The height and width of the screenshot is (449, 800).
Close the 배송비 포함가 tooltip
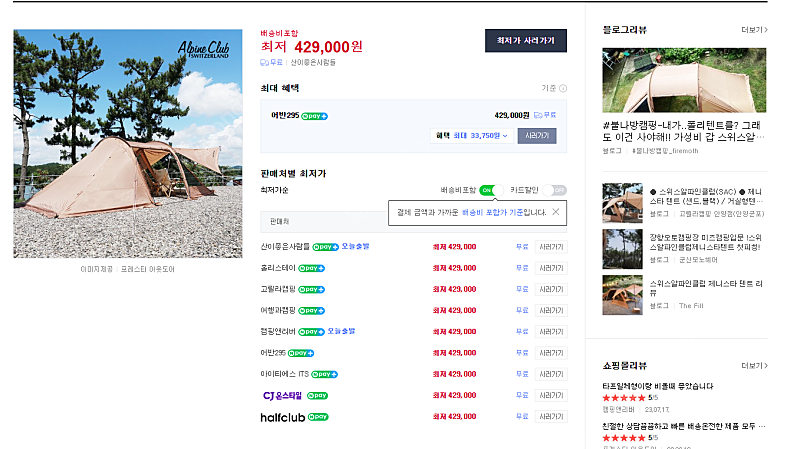[556, 212]
